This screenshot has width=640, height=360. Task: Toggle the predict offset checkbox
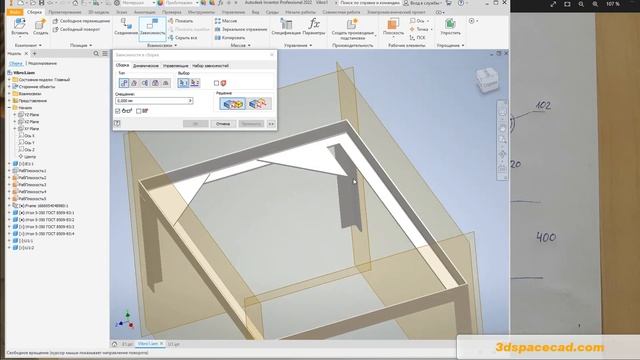[x=138, y=111]
